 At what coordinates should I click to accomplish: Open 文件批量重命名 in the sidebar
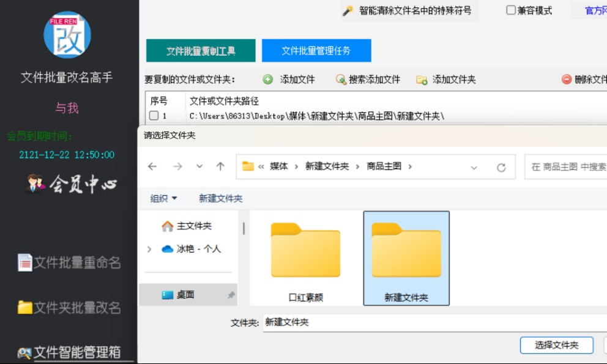(x=69, y=262)
